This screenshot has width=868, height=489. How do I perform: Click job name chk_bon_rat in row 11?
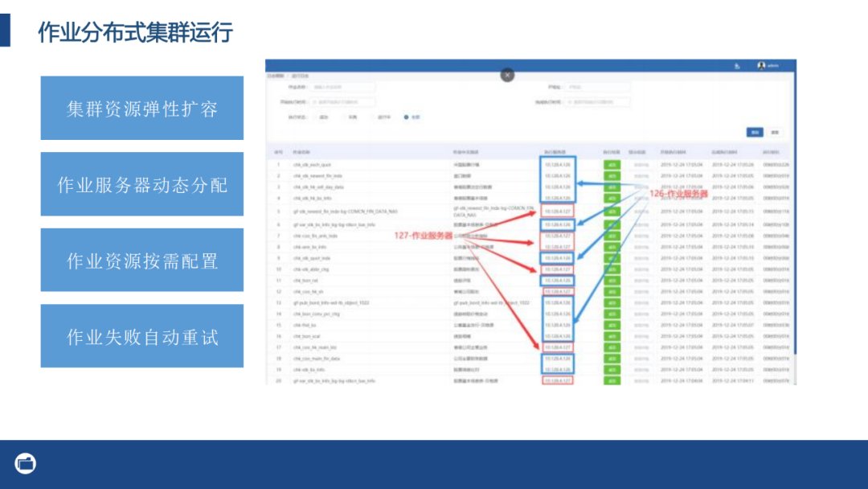(x=305, y=280)
